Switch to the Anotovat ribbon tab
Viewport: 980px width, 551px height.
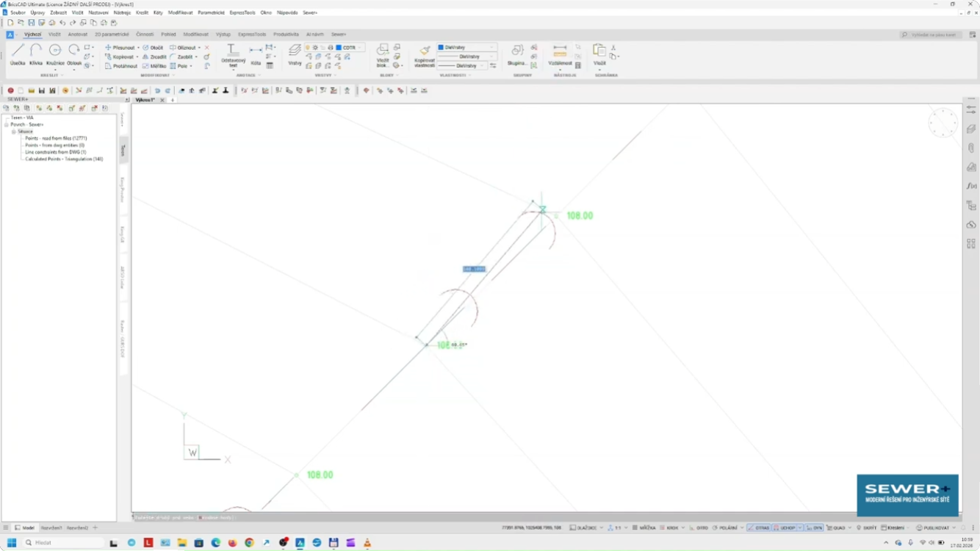pyautogui.click(x=77, y=35)
